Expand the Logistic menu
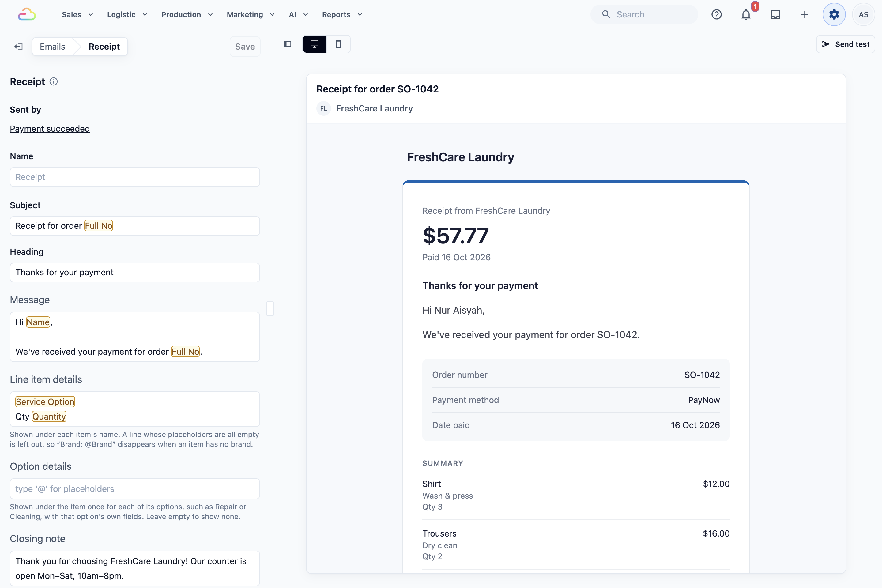This screenshot has height=588, width=882. [x=127, y=15]
